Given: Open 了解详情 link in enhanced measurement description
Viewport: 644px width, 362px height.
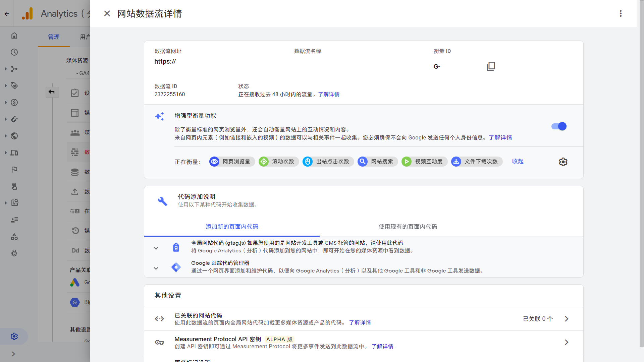Looking at the screenshot, I should (x=500, y=137).
